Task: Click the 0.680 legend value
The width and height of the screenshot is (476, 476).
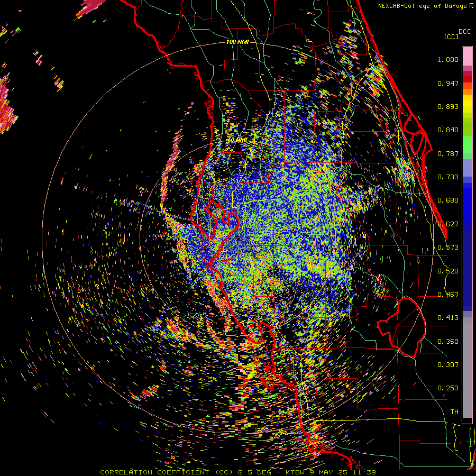Action: (448, 200)
